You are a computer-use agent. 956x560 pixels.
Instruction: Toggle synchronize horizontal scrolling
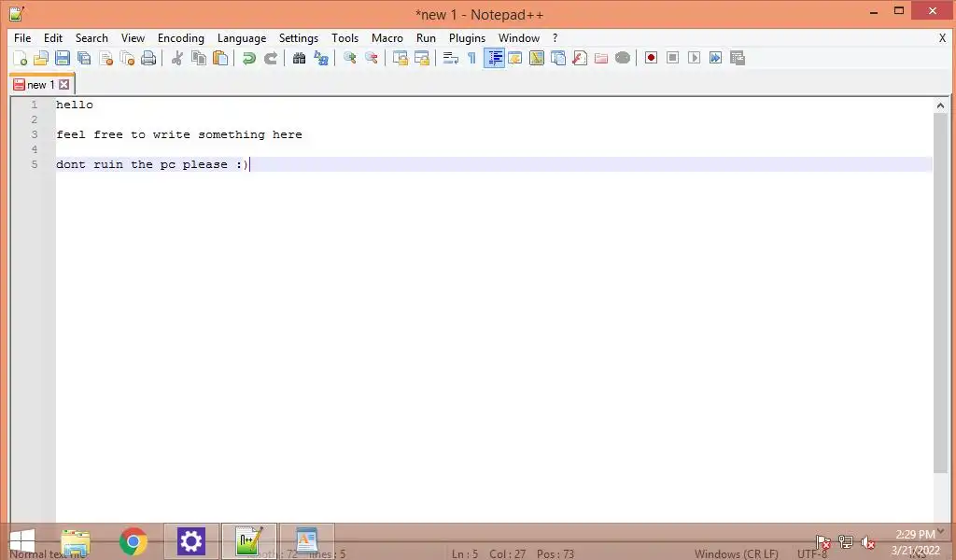(422, 58)
